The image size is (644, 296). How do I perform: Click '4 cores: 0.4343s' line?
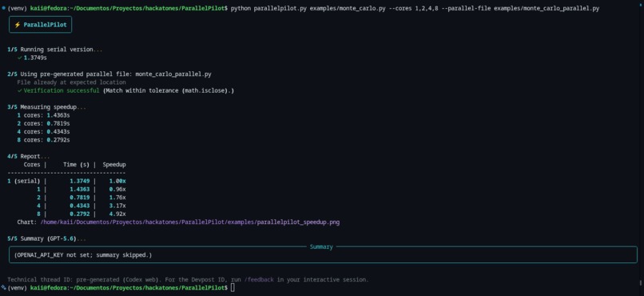point(43,131)
